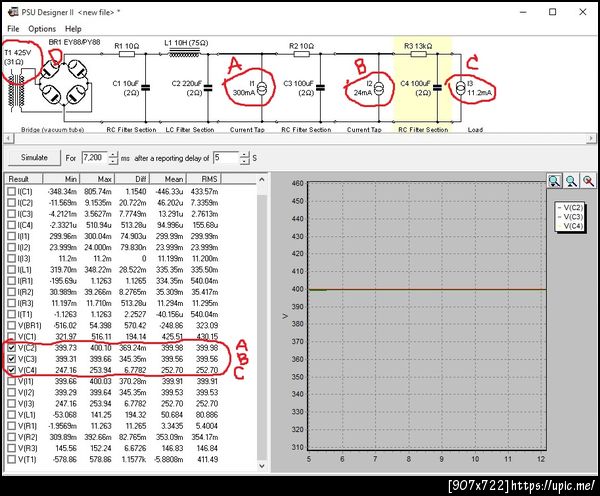The width and height of the screenshot is (600, 496).
Task: Increase simulation time with up stepper
Action: click(113, 155)
